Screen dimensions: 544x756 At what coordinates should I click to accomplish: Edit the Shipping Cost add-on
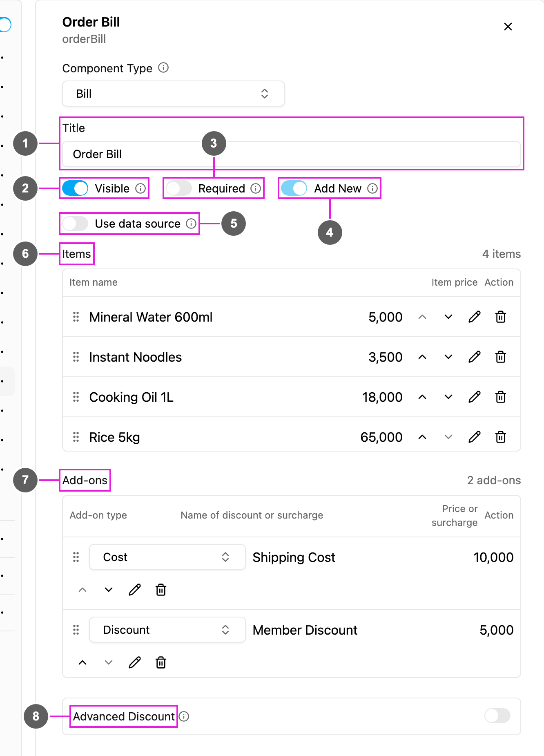coord(135,590)
